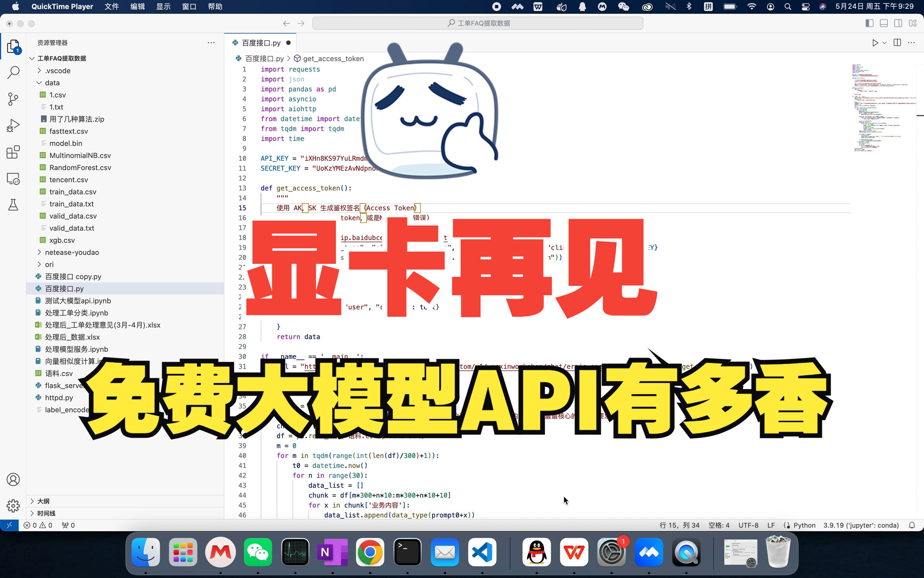Select the 百度接口.py editor tab

261,43
